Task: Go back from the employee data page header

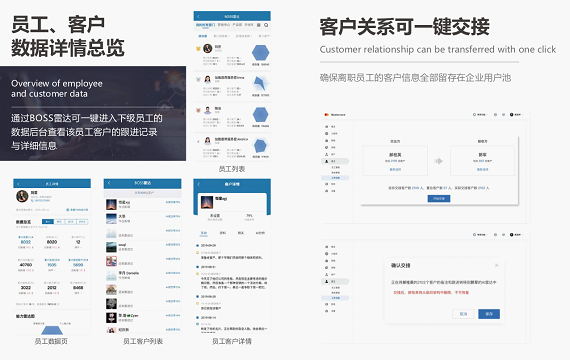Action: pyautogui.click(x=18, y=184)
